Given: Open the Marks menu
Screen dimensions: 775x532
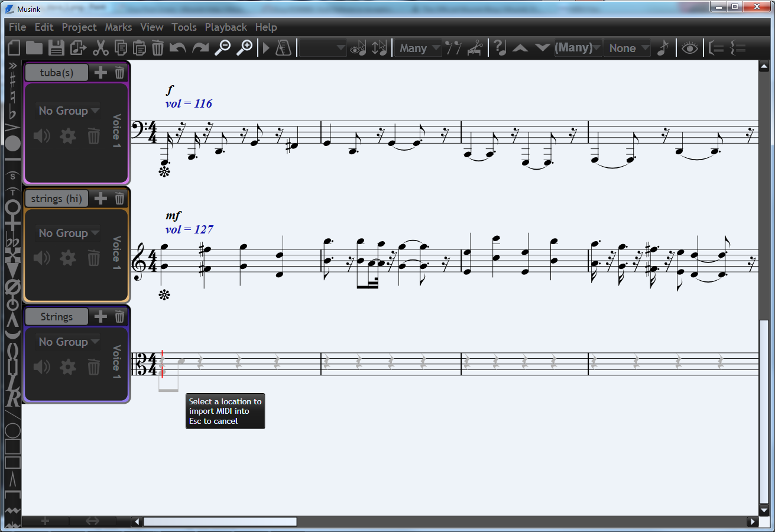Looking at the screenshot, I should (118, 27).
